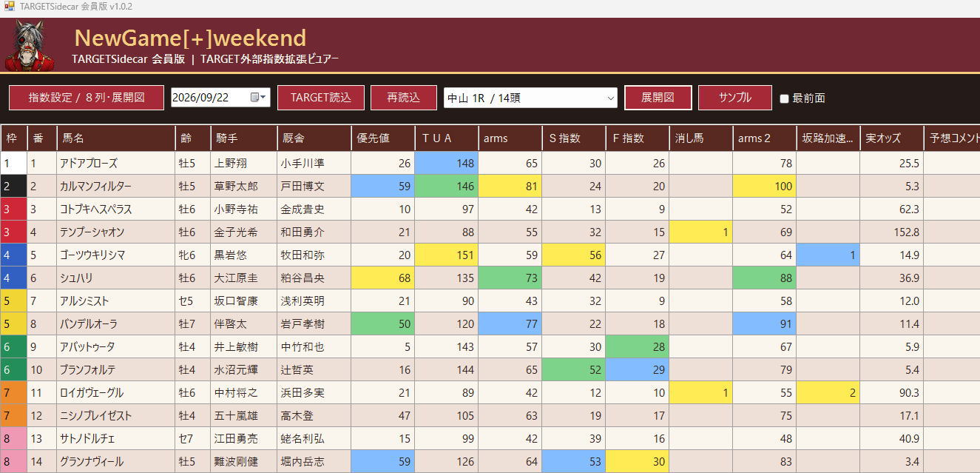Click the red frame cell for horse 3
980x473 pixels.
(13, 209)
